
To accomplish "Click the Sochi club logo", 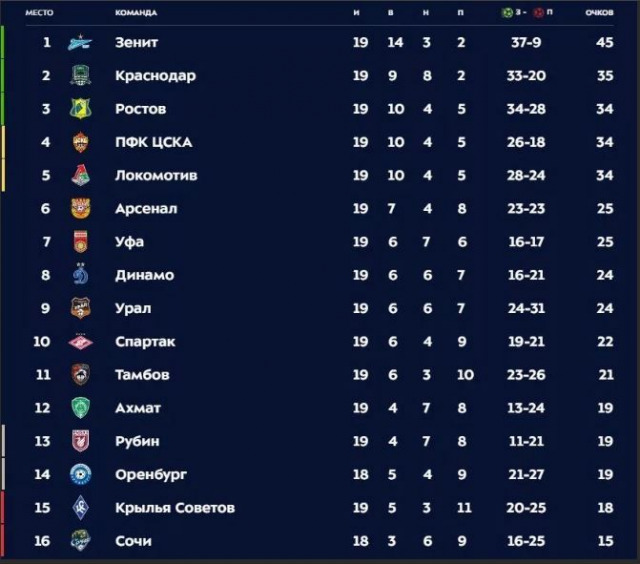I will coord(80,541).
